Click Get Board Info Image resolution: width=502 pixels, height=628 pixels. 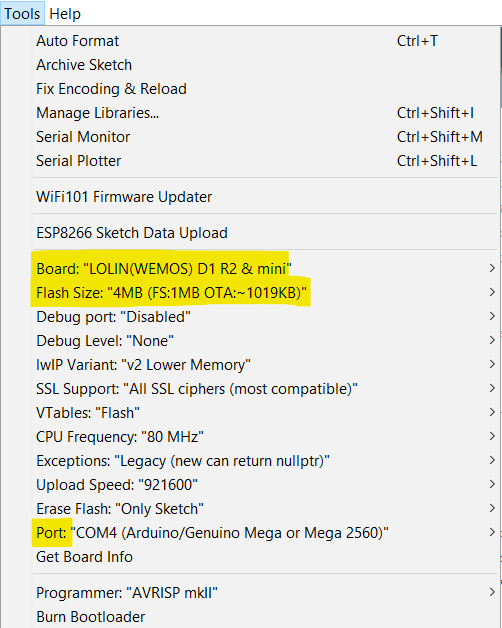click(265, 557)
